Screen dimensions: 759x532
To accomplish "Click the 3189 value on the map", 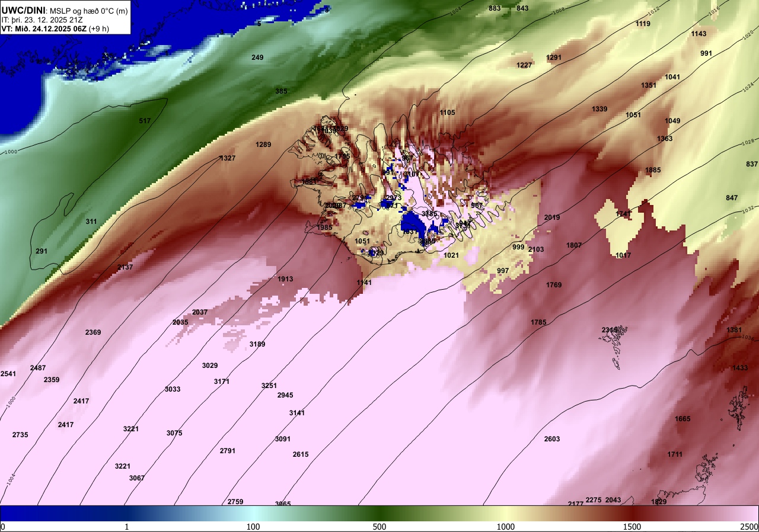I will coord(257,344).
